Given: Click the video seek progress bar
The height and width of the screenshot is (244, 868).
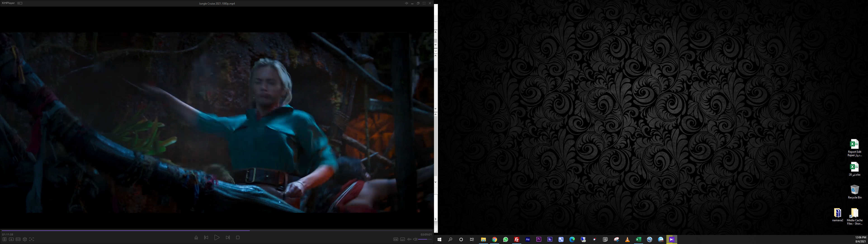Looking at the screenshot, I should tap(216, 230).
